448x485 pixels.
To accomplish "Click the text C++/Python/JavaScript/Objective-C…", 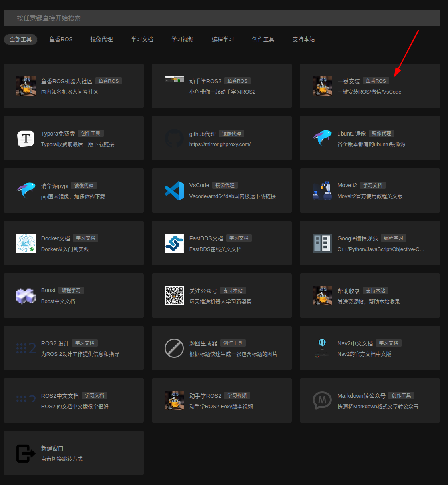I will (381, 249).
